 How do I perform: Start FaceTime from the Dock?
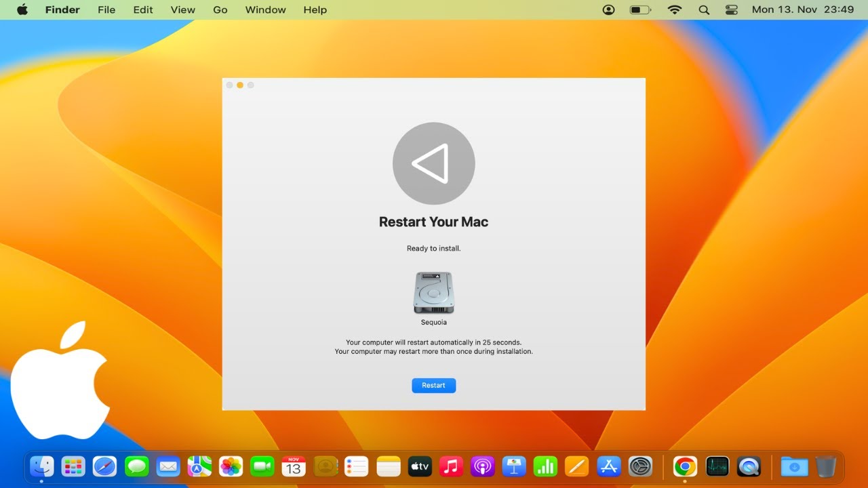point(262,466)
